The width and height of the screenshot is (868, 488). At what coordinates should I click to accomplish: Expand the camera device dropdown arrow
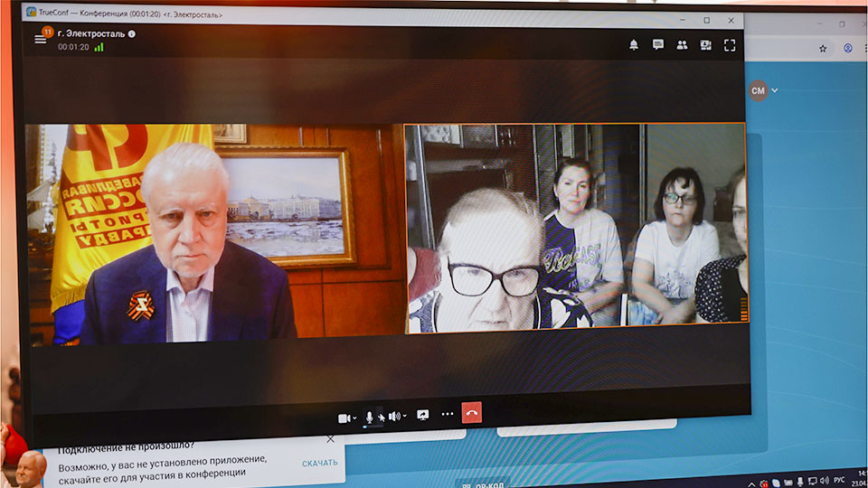tap(354, 418)
